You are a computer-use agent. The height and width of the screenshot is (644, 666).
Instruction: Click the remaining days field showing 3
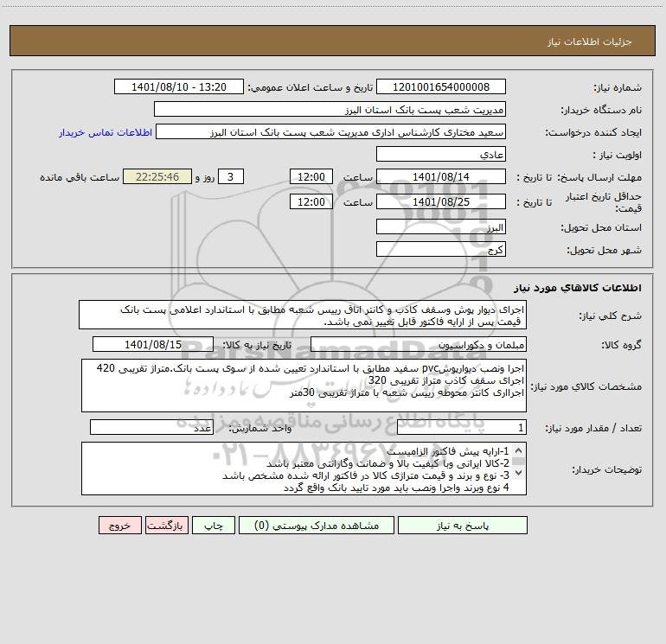pos(231,176)
